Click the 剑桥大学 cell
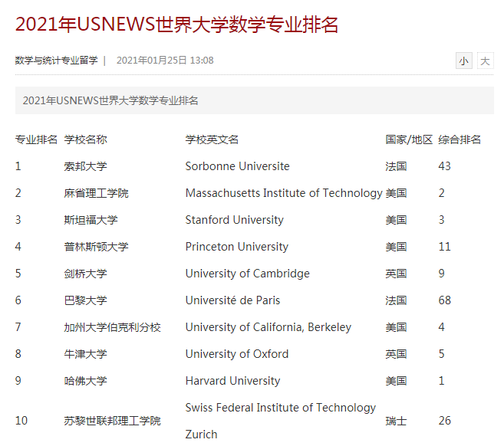This screenshot has width=504, height=446. 85,274
